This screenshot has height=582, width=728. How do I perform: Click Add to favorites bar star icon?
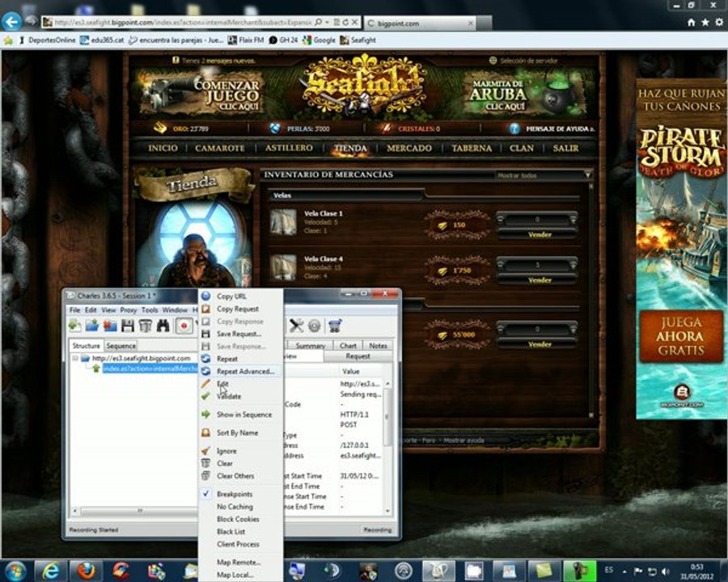[x=8, y=40]
